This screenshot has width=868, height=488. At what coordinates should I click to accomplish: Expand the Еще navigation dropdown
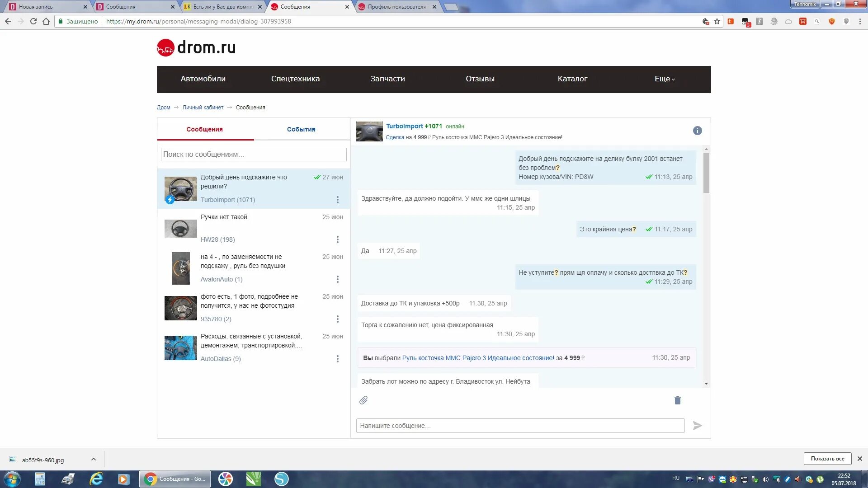point(664,79)
